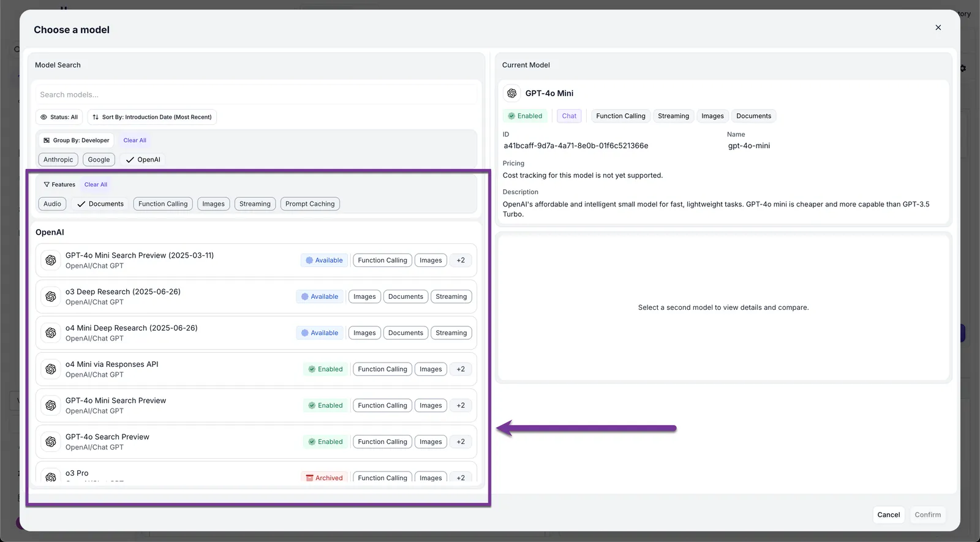The width and height of the screenshot is (980, 542).
Task: Click the funnel icon next to Features
Action: [x=47, y=184]
